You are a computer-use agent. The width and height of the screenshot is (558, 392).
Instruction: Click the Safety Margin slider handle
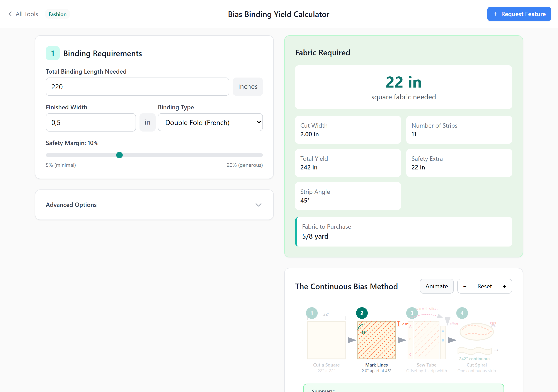coord(119,155)
